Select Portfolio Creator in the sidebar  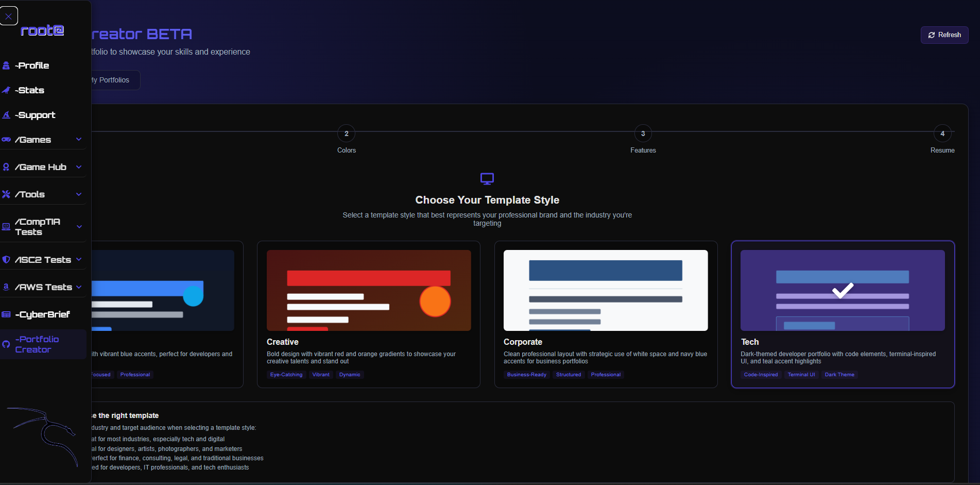pyautogui.click(x=43, y=344)
